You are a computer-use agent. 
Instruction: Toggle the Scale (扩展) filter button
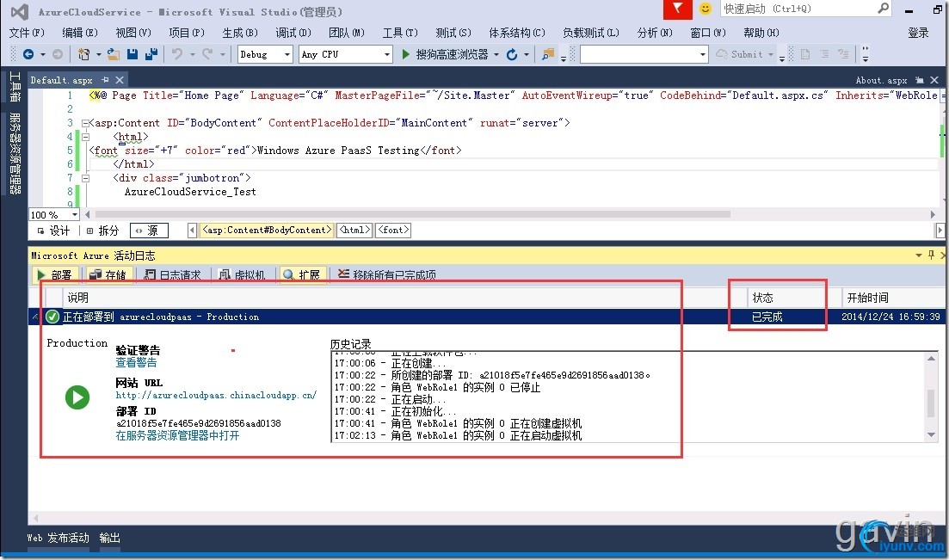pos(301,275)
